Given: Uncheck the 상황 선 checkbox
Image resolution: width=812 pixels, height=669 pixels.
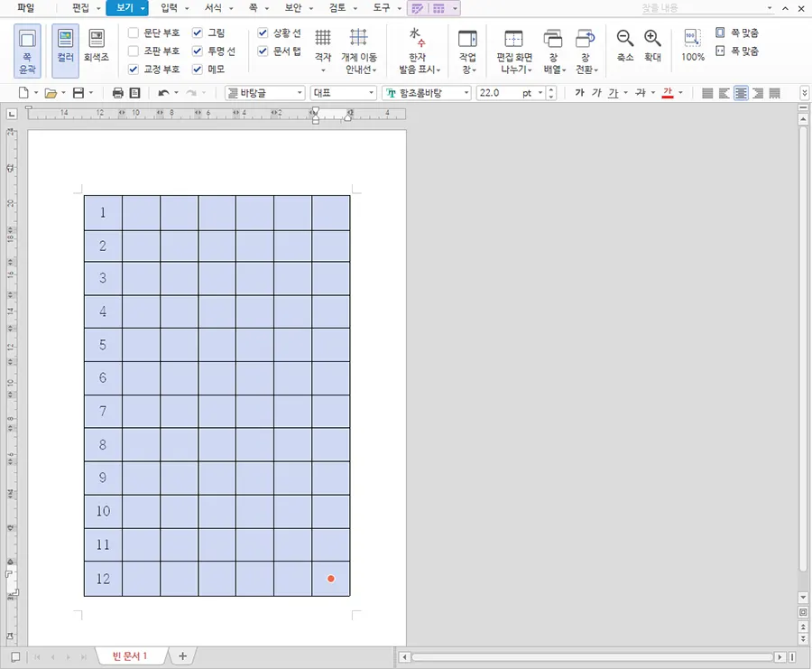Looking at the screenshot, I should point(263,33).
